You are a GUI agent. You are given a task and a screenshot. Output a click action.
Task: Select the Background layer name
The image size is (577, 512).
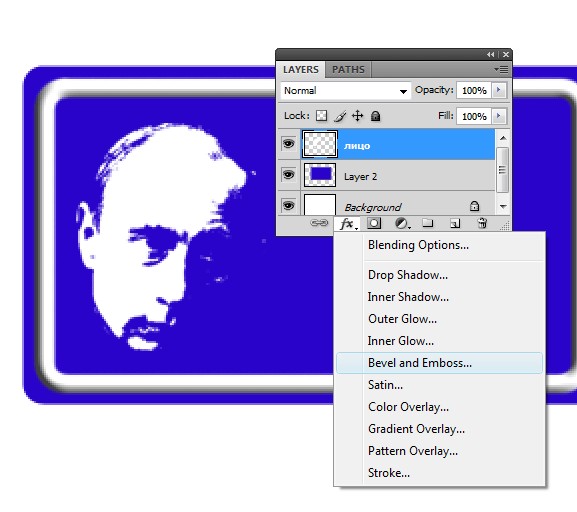(372, 208)
